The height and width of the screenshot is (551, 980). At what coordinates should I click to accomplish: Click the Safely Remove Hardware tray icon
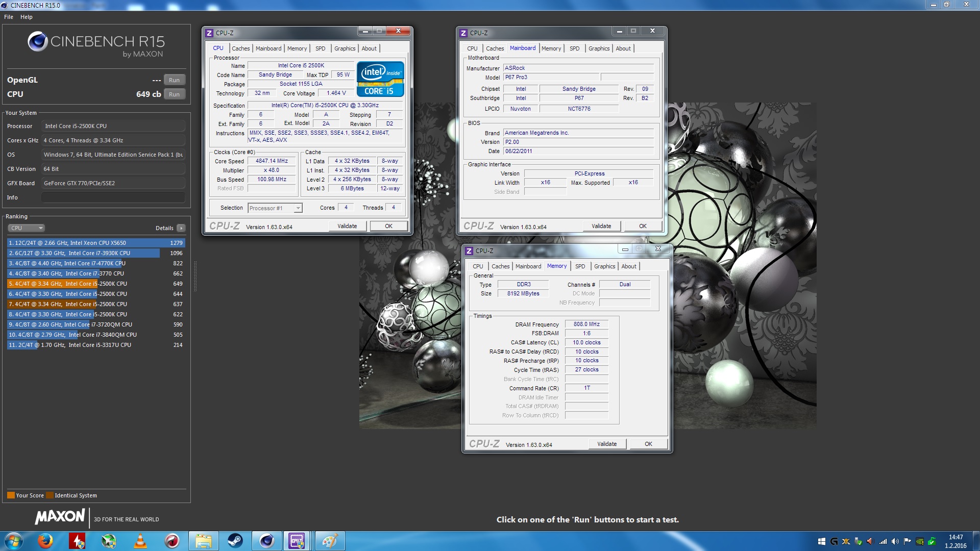(x=859, y=541)
